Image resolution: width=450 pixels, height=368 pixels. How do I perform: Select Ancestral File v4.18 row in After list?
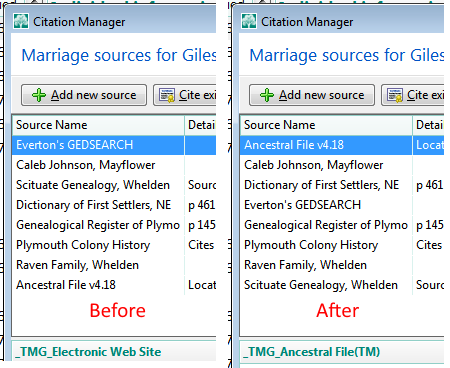[342, 145]
